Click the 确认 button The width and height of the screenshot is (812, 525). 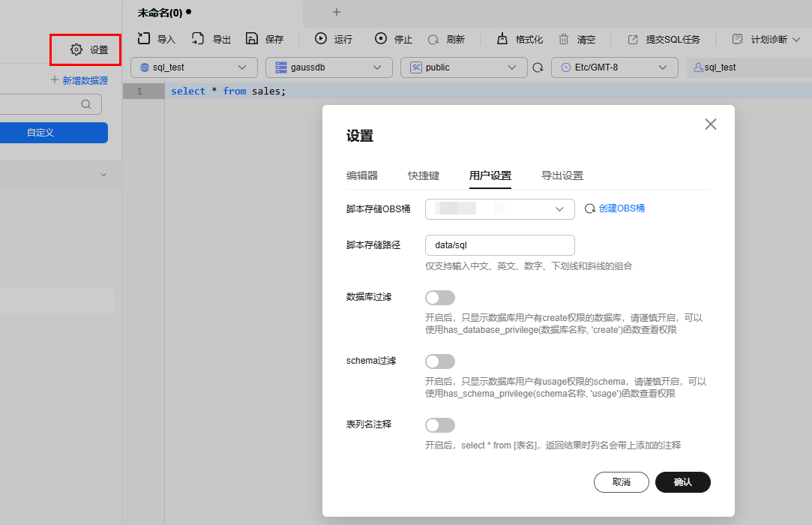[x=682, y=482]
